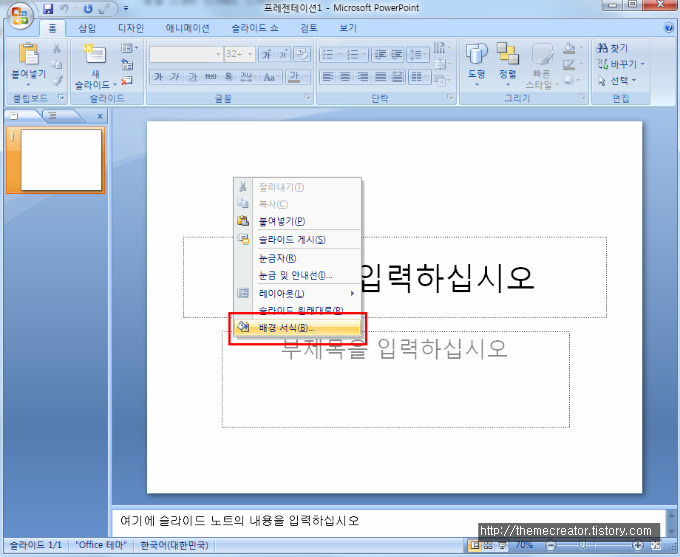Toggle text shadow button
680x557 pixels.
click(x=228, y=77)
